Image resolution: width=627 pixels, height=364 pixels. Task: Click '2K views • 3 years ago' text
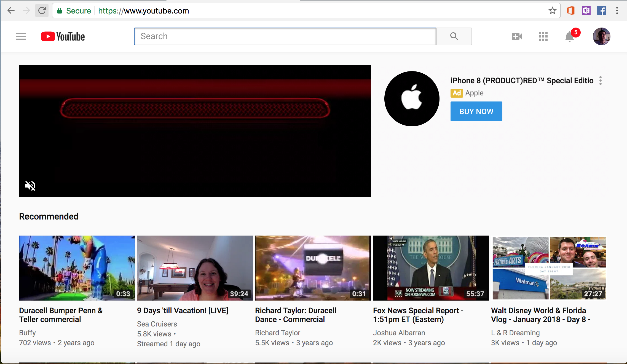tap(409, 343)
